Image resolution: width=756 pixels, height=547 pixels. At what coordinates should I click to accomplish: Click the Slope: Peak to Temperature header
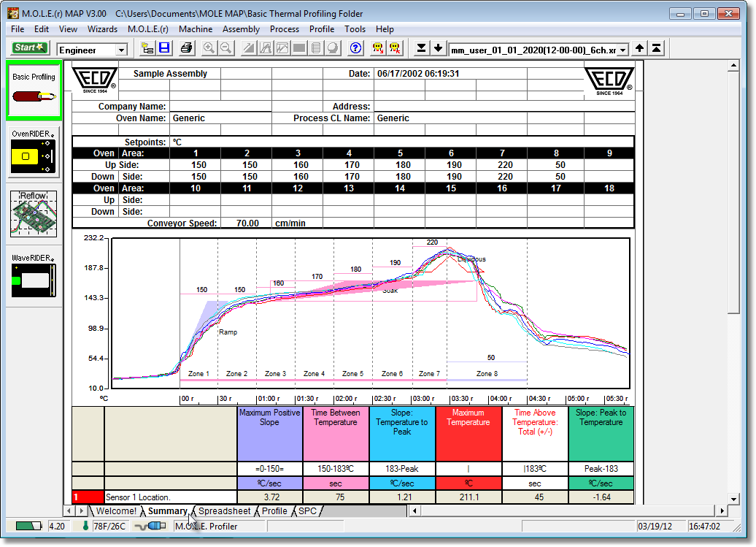pyautogui.click(x=601, y=434)
